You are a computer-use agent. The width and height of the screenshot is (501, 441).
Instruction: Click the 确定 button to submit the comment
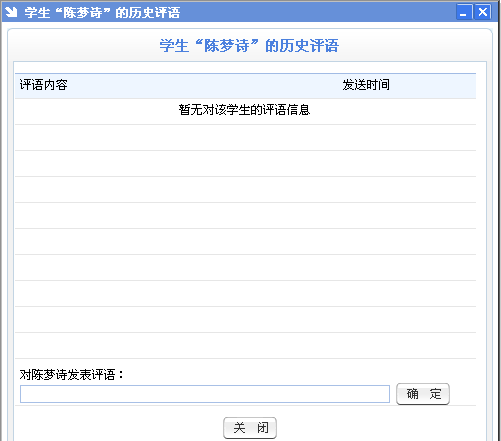423,394
